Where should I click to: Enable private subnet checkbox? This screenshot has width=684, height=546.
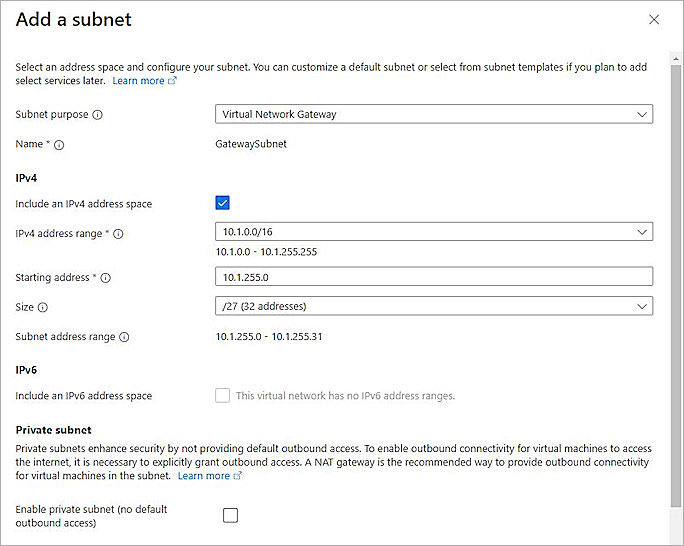[230, 516]
